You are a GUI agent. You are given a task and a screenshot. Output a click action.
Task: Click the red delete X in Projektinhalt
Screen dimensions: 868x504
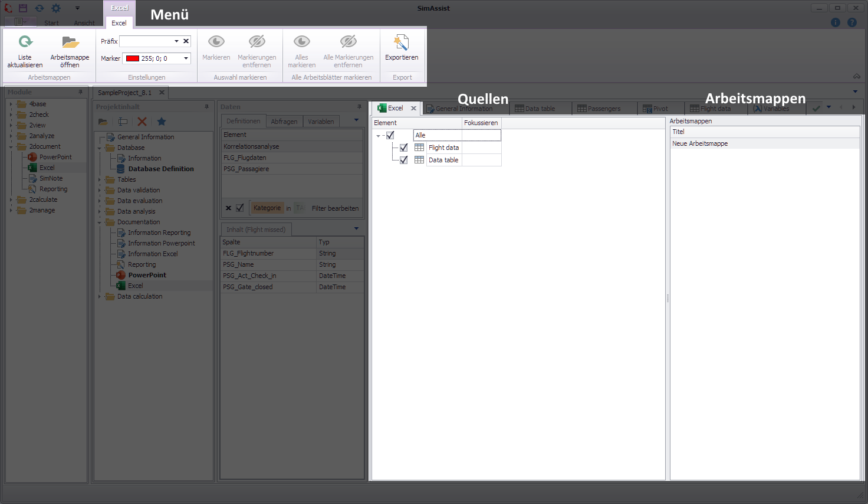(142, 122)
